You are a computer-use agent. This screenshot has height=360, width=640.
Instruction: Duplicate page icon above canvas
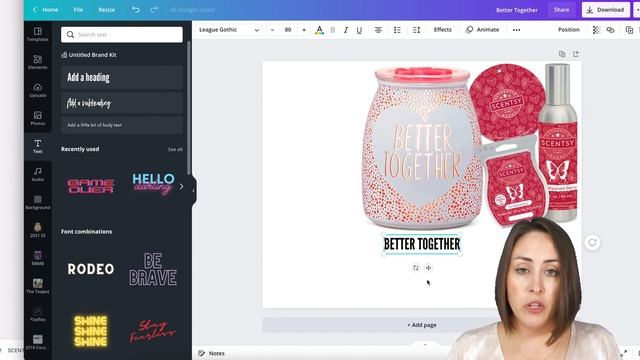(562, 54)
